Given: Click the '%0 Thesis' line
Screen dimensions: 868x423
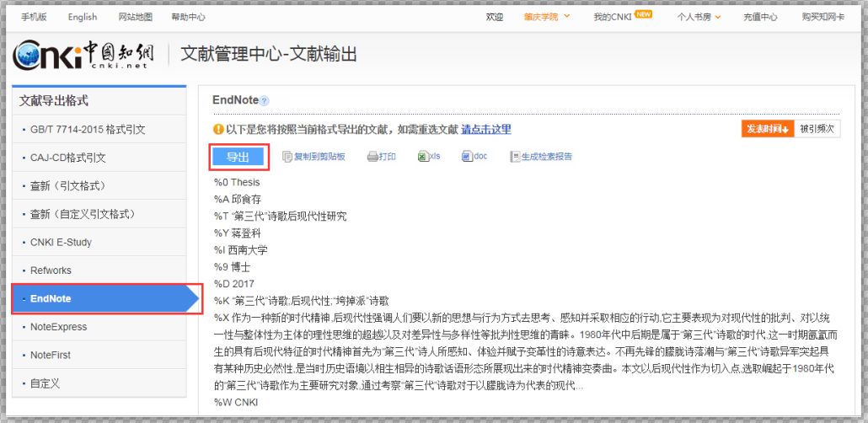Looking at the screenshot, I should tap(237, 182).
